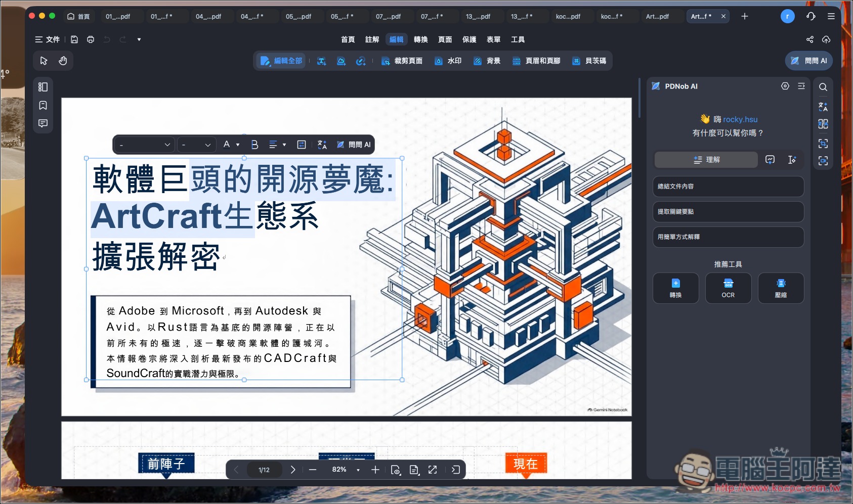Switch to the 理解 mode in AI panel
This screenshot has height=504, width=853.
click(706, 160)
